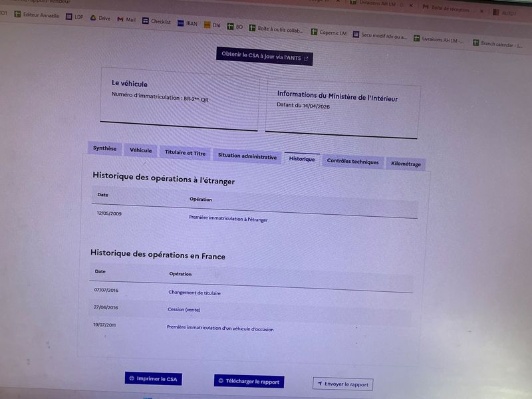This screenshot has width=532, height=399.
Task: Open the Drive bookmark
Action: tap(100, 18)
